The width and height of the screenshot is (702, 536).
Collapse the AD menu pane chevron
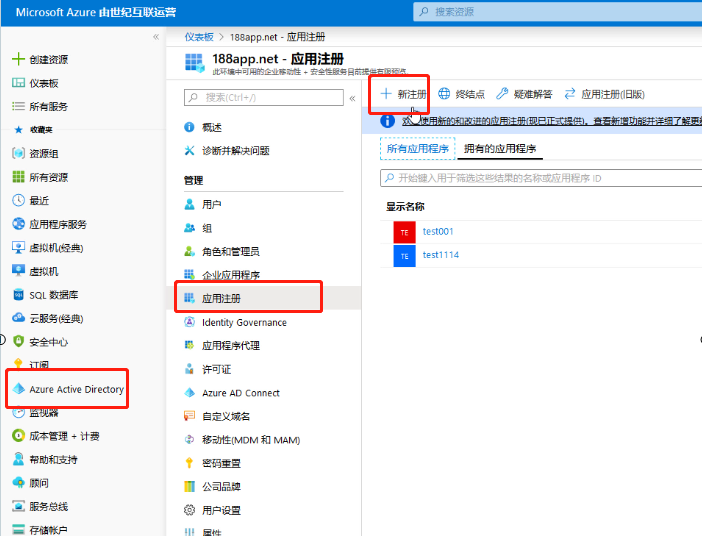point(352,98)
